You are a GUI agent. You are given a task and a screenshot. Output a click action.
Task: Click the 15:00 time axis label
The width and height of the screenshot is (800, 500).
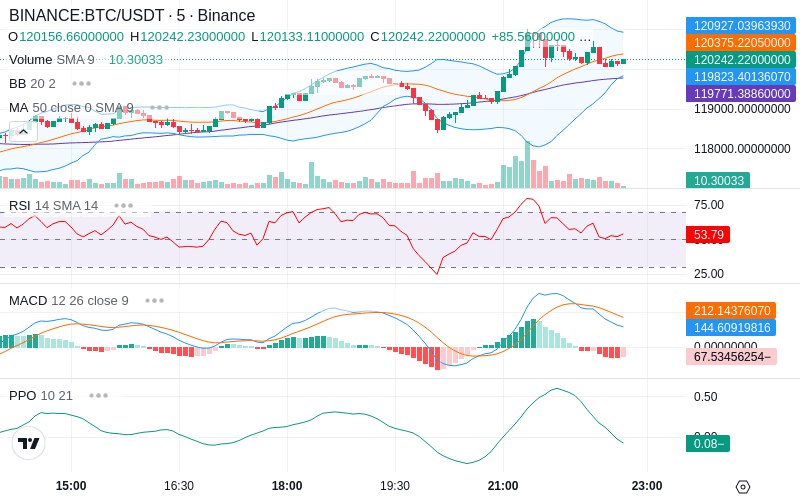[x=71, y=486]
